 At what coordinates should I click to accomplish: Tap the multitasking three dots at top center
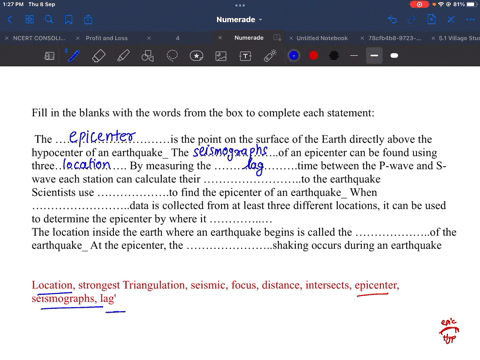(x=240, y=5)
